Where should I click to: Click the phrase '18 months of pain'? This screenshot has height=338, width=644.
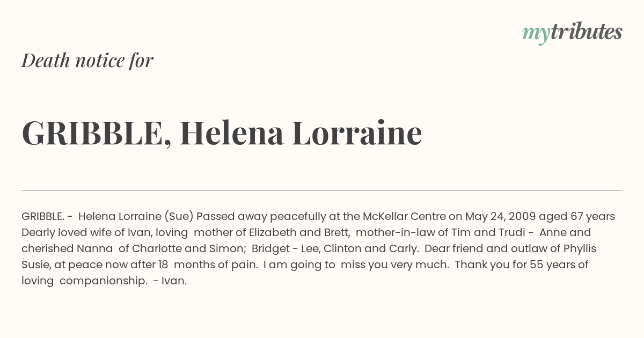tap(203, 265)
